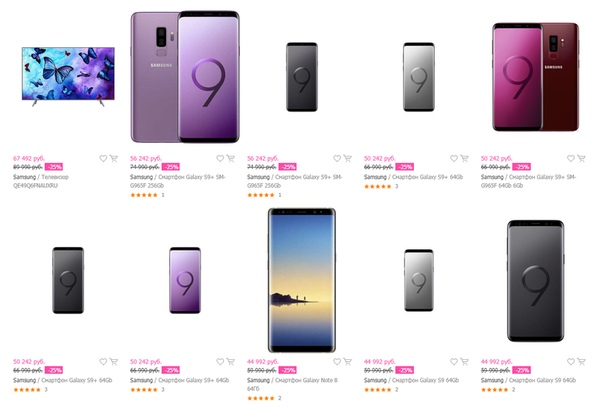Image resolution: width=604 pixels, height=407 pixels.
Task: Add the Samsung TV to favorites
Action: [x=103, y=158]
